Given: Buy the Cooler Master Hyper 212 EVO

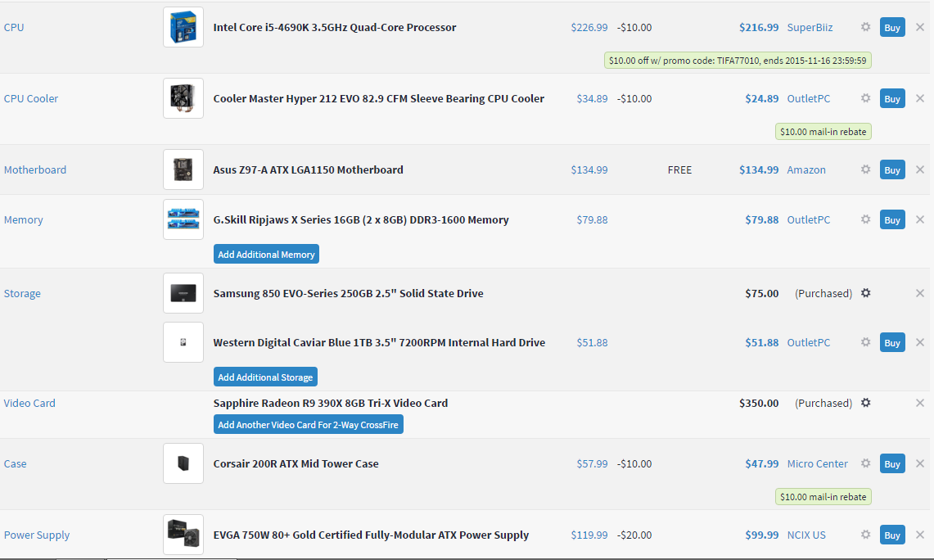Looking at the screenshot, I should 892,98.
